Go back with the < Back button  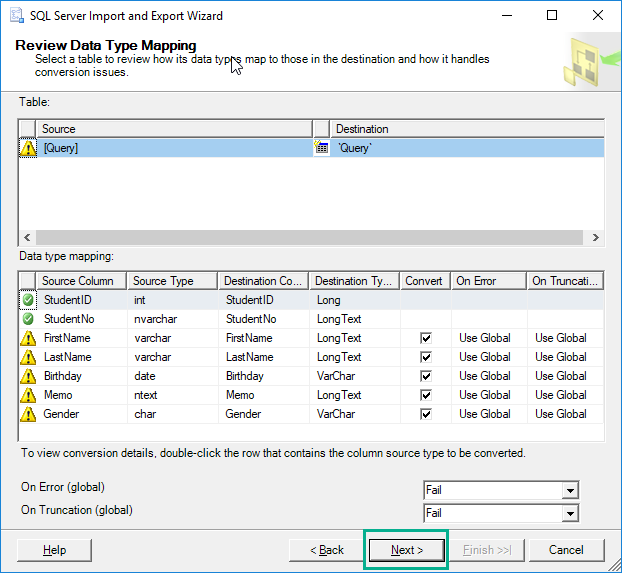(x=326, y=550)
